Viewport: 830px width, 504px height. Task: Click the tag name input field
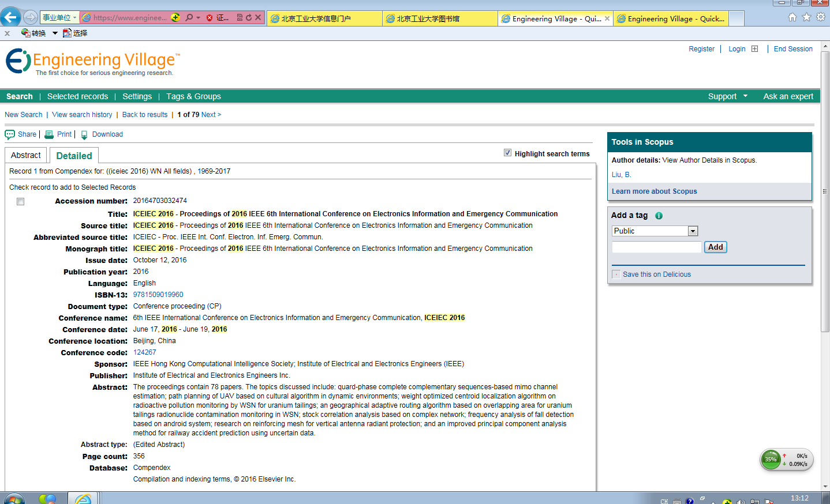(656, 247)
